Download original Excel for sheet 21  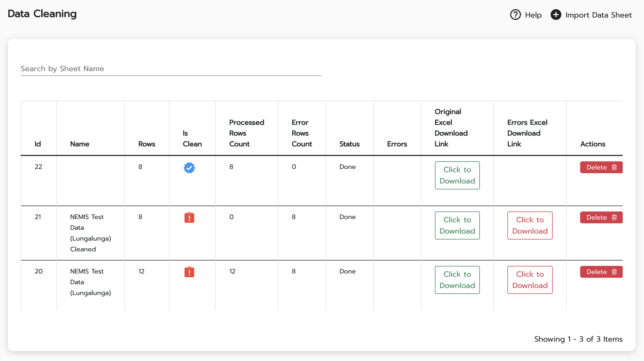(457, 225)
